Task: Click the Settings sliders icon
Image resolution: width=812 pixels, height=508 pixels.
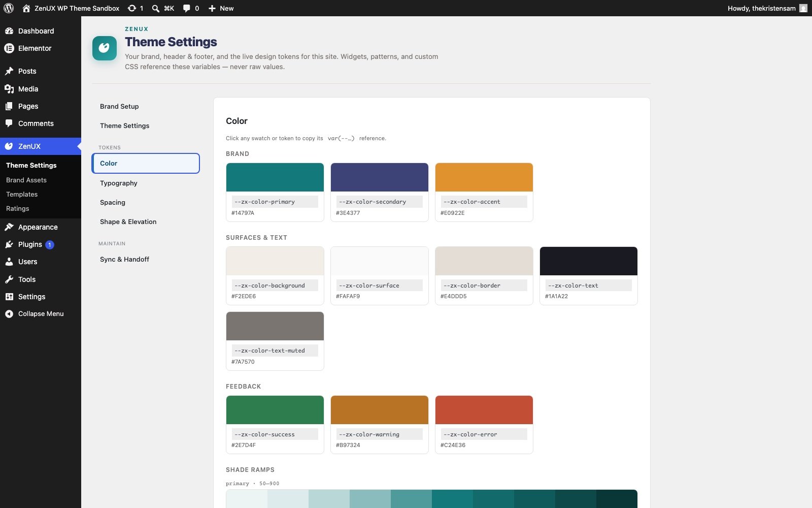Action: point(9,297)
